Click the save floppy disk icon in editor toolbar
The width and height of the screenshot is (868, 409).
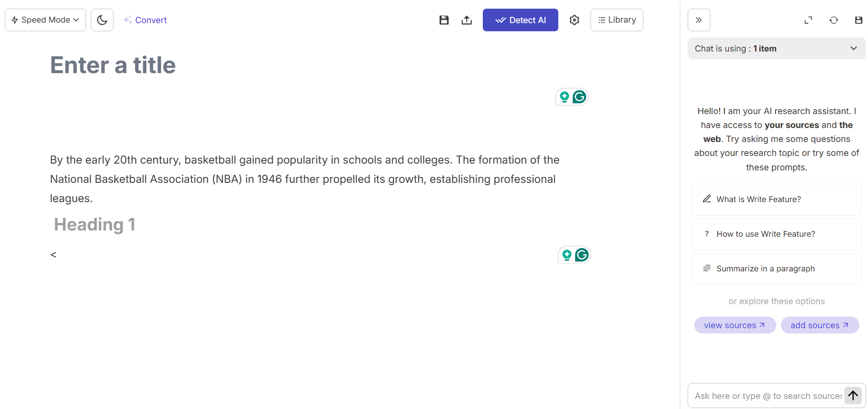coord(444,20)
